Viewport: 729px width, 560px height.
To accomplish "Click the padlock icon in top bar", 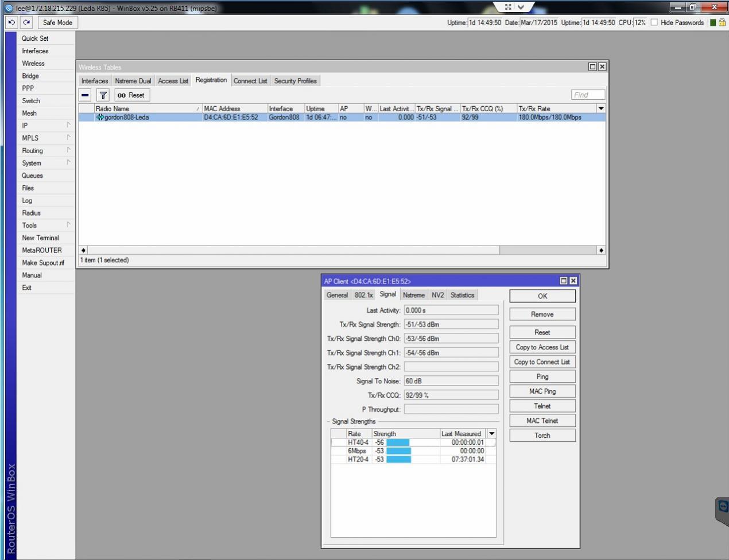I will coord(722,22).
